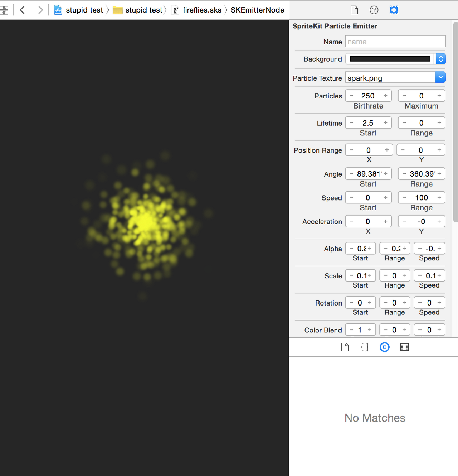The image size is (458, 476).
Task: Decrease the Lifetime Start value
Action: (351, 123)
